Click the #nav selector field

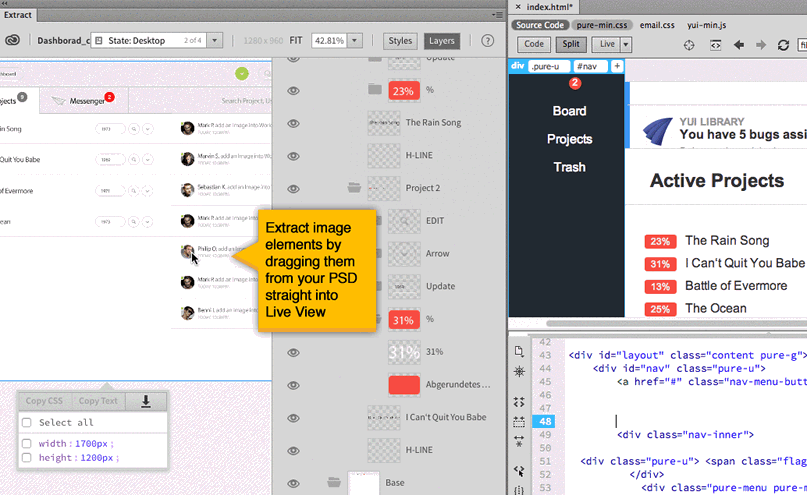tap(591, 66)
